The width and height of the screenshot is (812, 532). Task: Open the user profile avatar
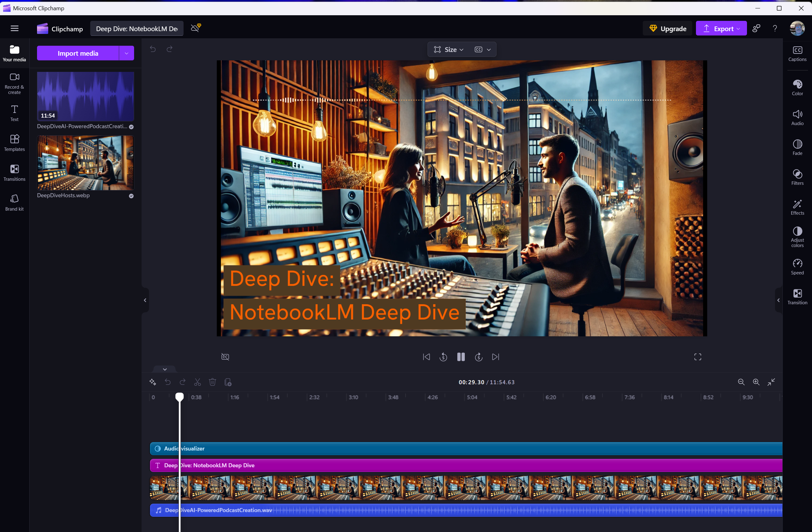point(797,28)
